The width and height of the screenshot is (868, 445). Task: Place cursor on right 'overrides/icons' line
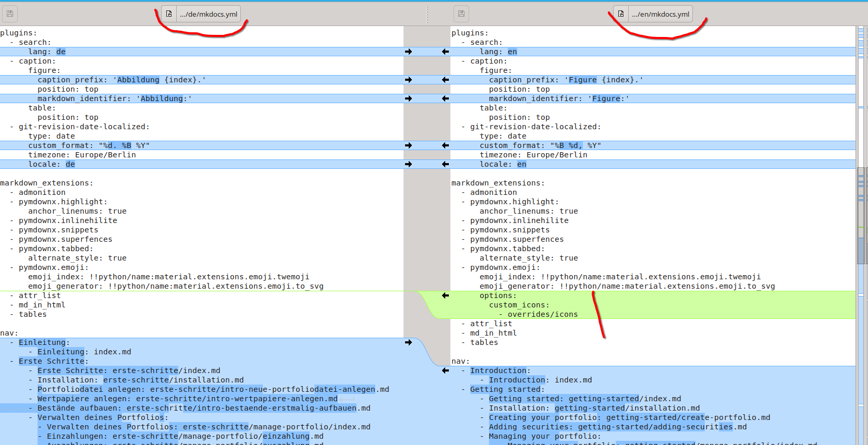point(542,314)
